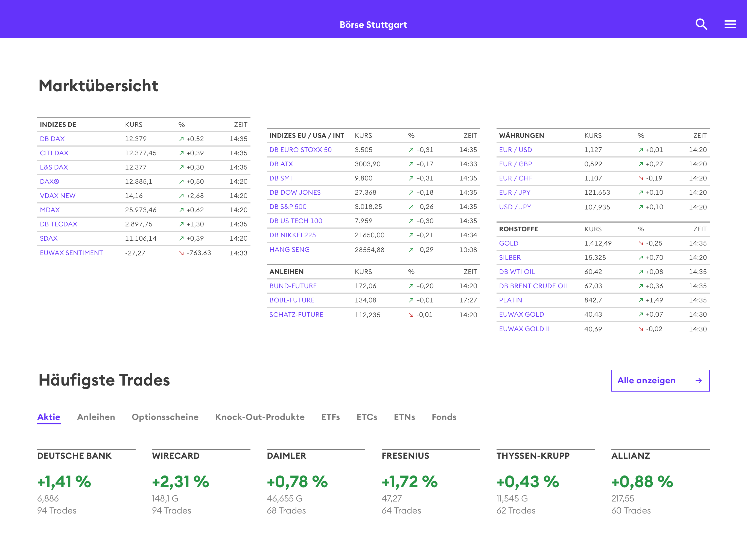Screen dimensions: 747x560
Task: Open the search icon in the header
Action: (701, 24)
